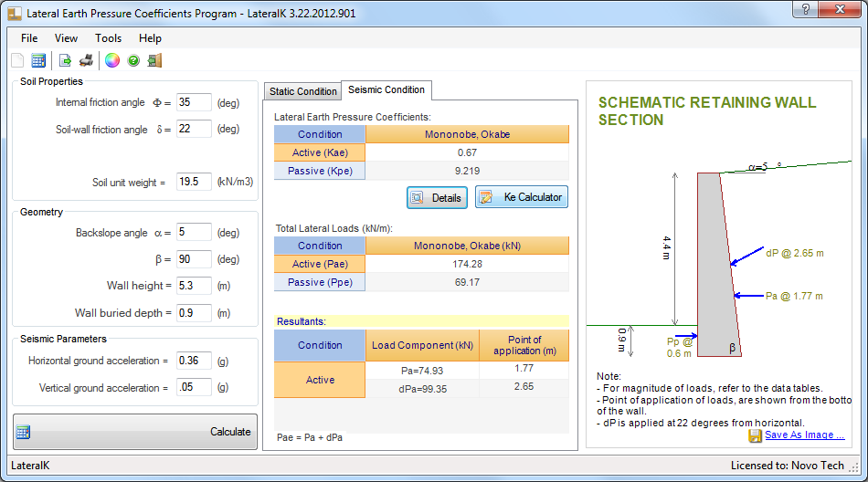Viewport: 868px width, 482px height.
Task: Click the Save As Image link
Action: click(x=804, y=435)
